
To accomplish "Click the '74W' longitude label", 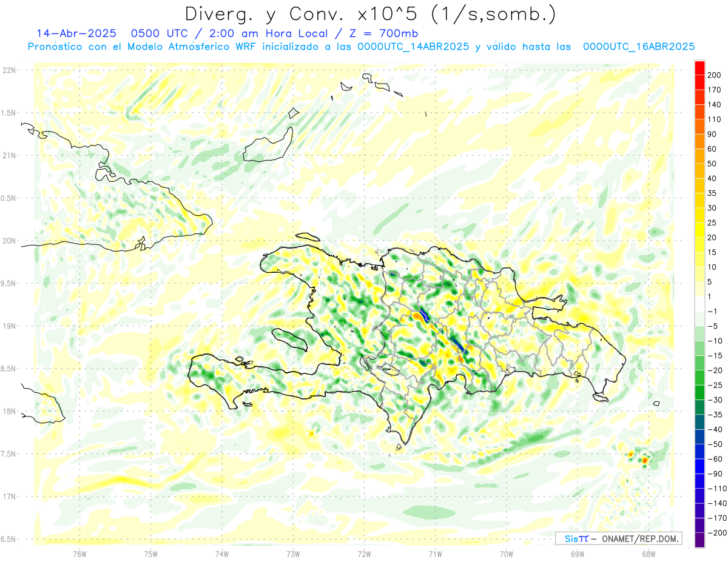I will 222,554.
